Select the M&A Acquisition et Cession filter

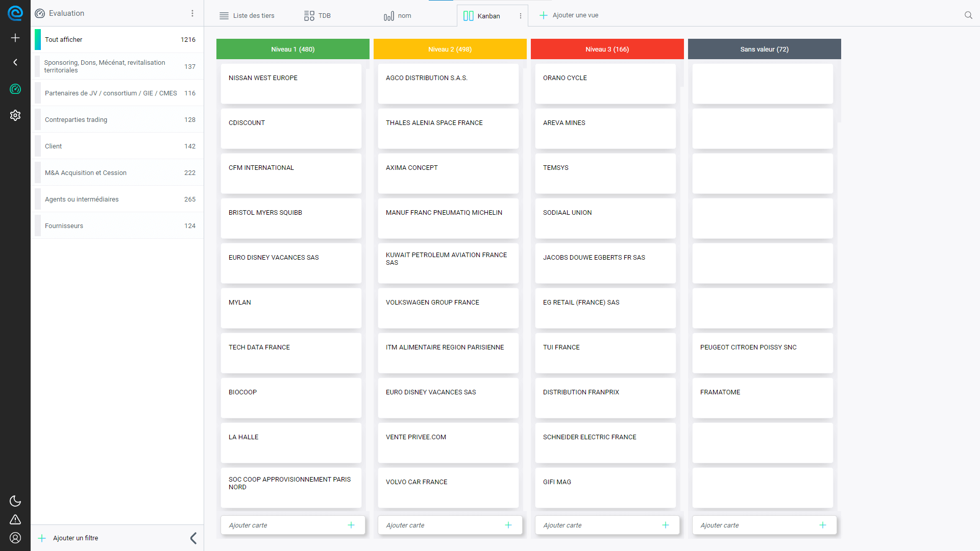click(118, 172)
